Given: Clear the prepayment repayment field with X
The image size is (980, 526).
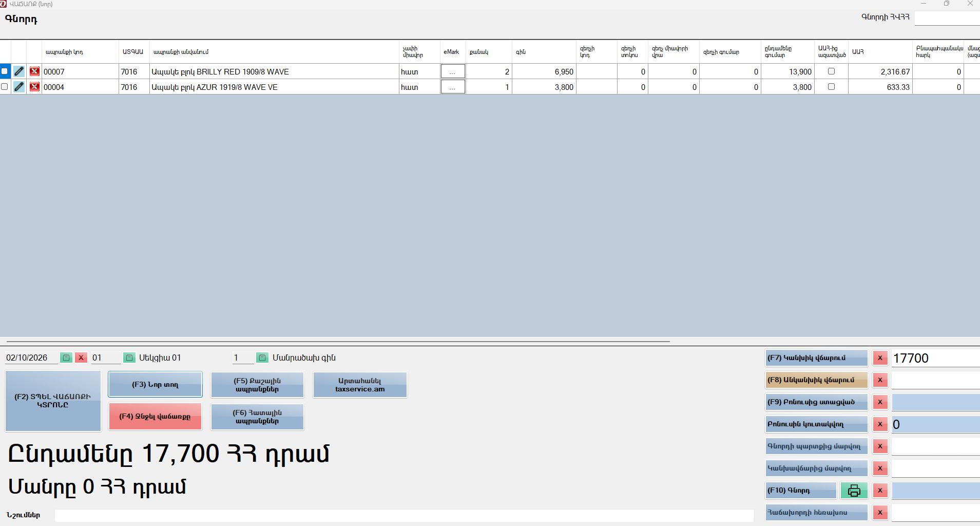Looking at the screenshot, I should (880, 468).
